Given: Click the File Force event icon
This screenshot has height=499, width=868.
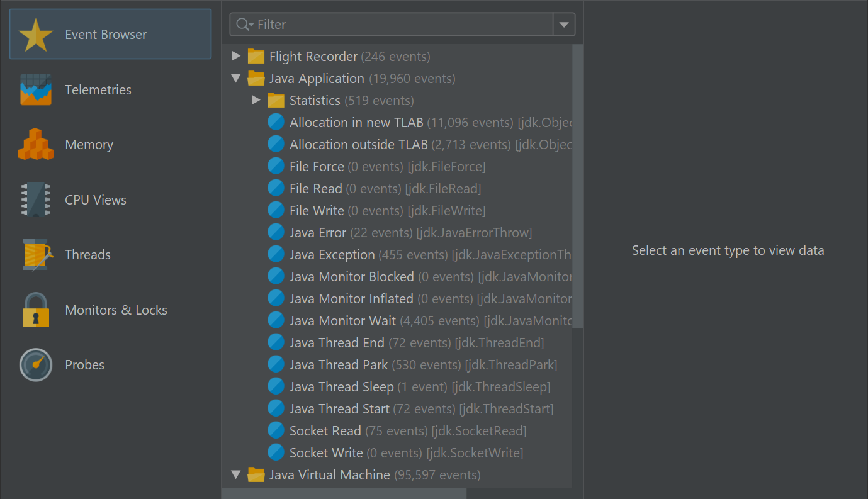Looking at the screenshot, I should tap(276, 166).
